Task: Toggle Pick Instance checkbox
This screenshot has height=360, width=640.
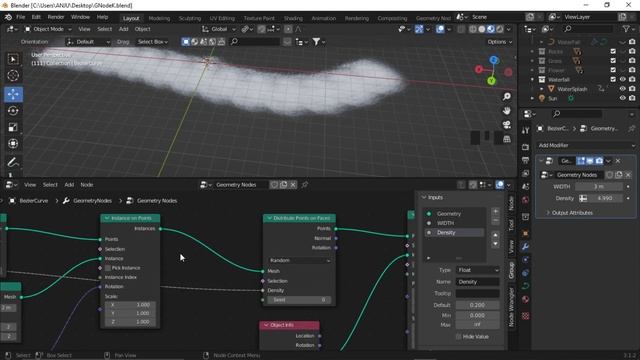Action: click(x=108, y=268)
